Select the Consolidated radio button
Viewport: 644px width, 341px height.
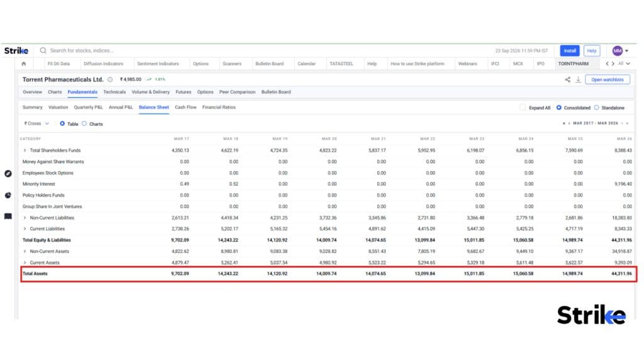coord(559,108)
